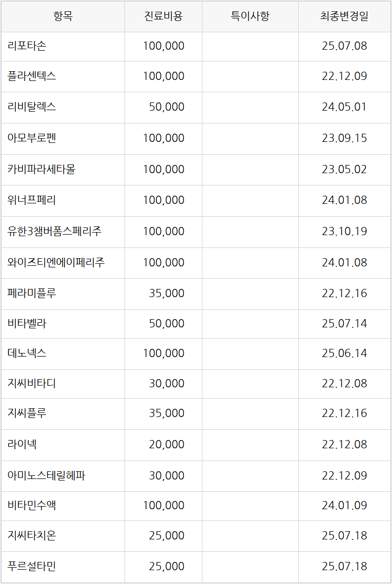Select the 아미노스테릴헤파 item cell
Viewport: 392px width, 584px height.
coord(47,476)
